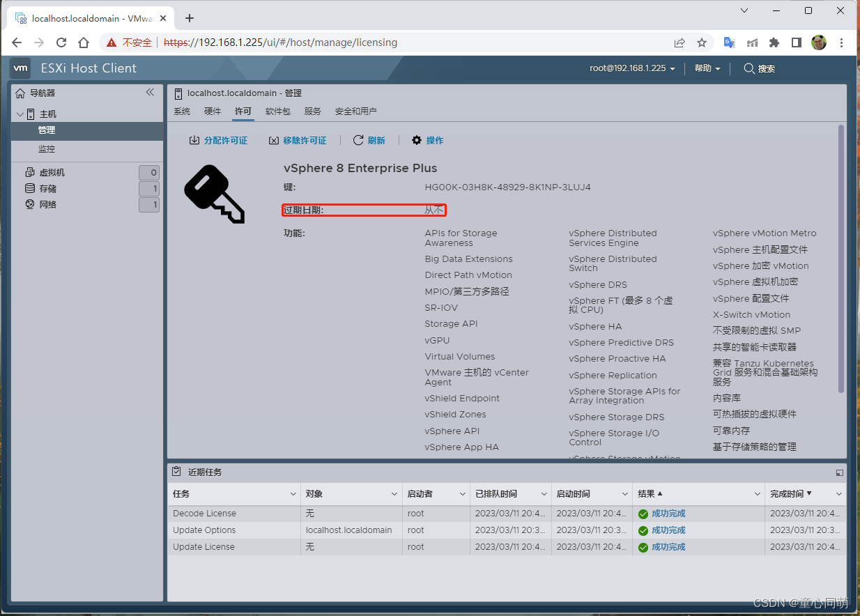Open the 完成时间 column dropdown arrow
This screenshot has width=860, height=616.
pos(838,494)
